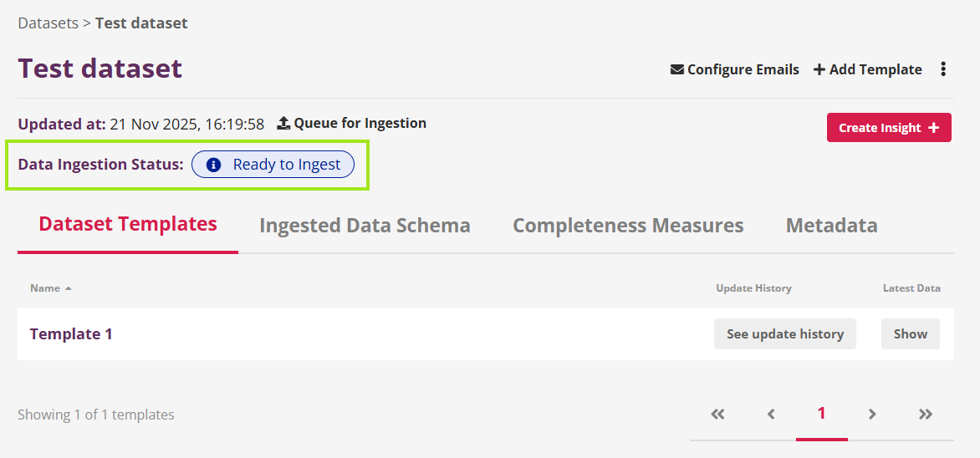This screenshot has height=458, width=980.
Task: Jump to first page with double-left arrows
Action: [717, 414]
